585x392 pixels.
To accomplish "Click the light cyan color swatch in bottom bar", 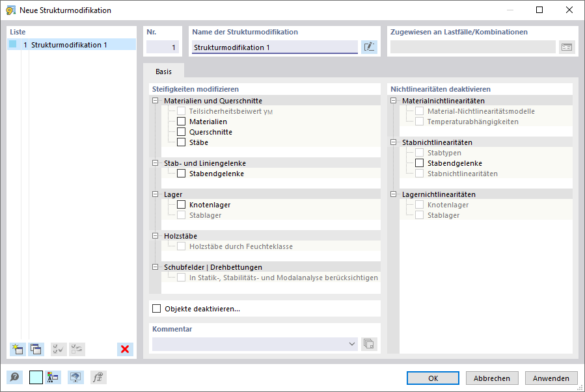I will coord(36,378).
